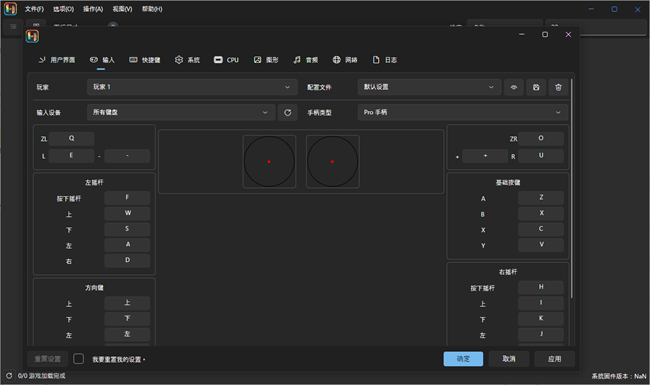The height and width of the screenshot is (385, 650).
Task: Change left stick right binding D
Action: pos(127,261)
